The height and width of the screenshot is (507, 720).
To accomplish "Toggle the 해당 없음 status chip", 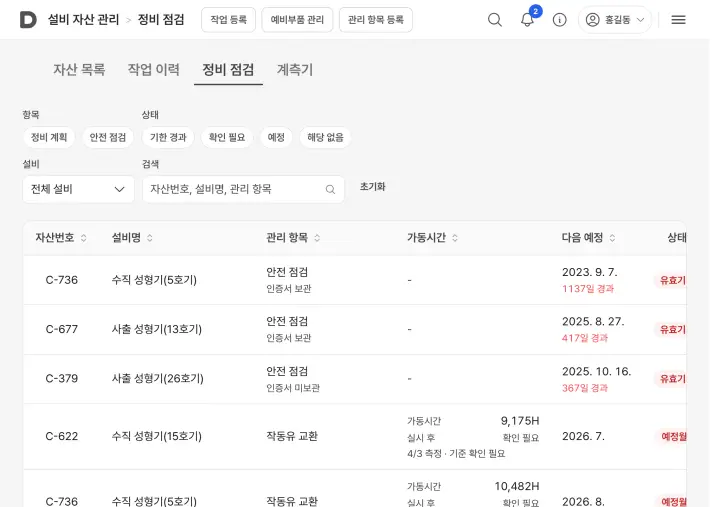I will coord(325,137).
